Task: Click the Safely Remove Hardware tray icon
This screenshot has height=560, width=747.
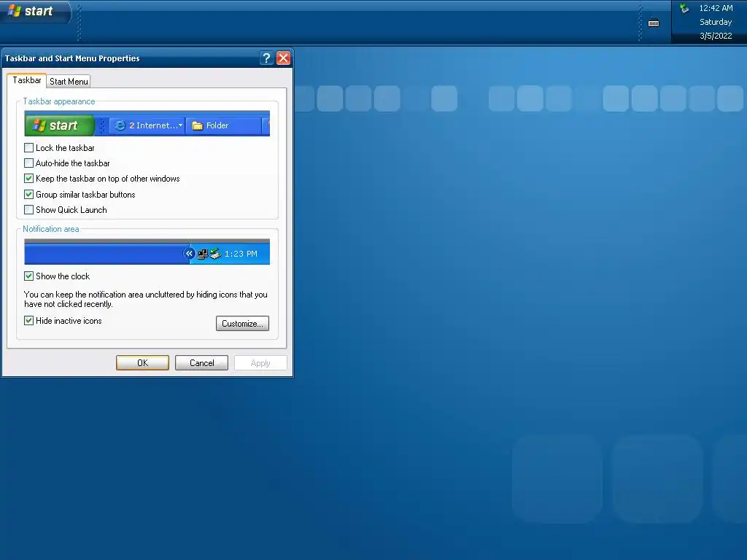Action: click(x=684, y=8)
